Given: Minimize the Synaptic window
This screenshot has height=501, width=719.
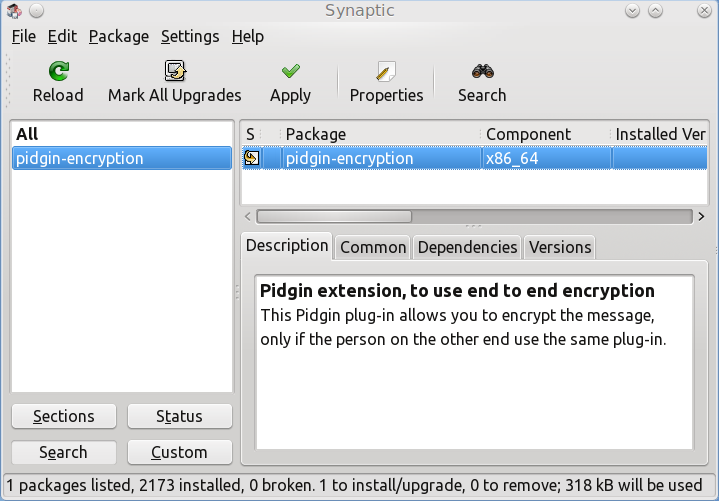Looking at the screenshot, I should click(632, 11).
